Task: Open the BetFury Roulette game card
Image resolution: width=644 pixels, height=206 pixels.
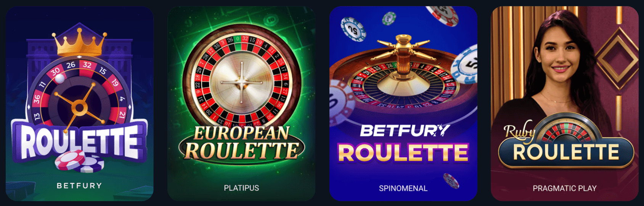Action: coord(80,103)
